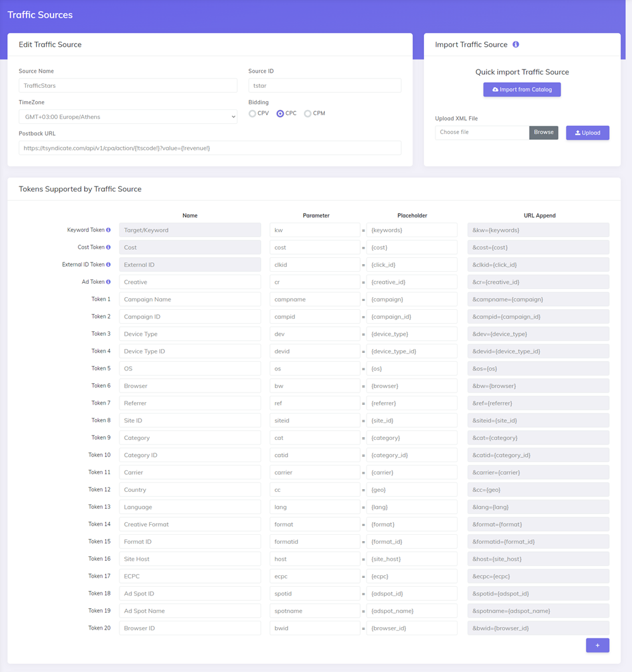Image resolution: width=632 pixels, height=672 pixels.
Task: Click the Ad Token info icon
Action: tap(109, 281)
